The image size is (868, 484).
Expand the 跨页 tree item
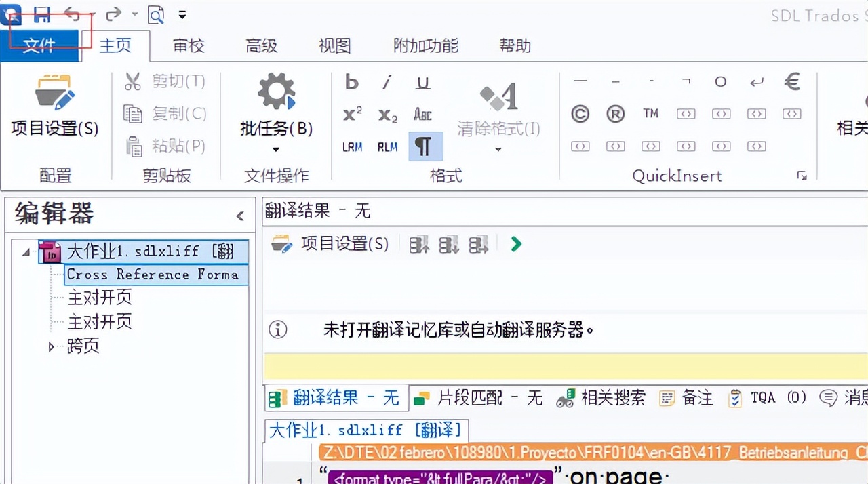(x=52, y=346)
